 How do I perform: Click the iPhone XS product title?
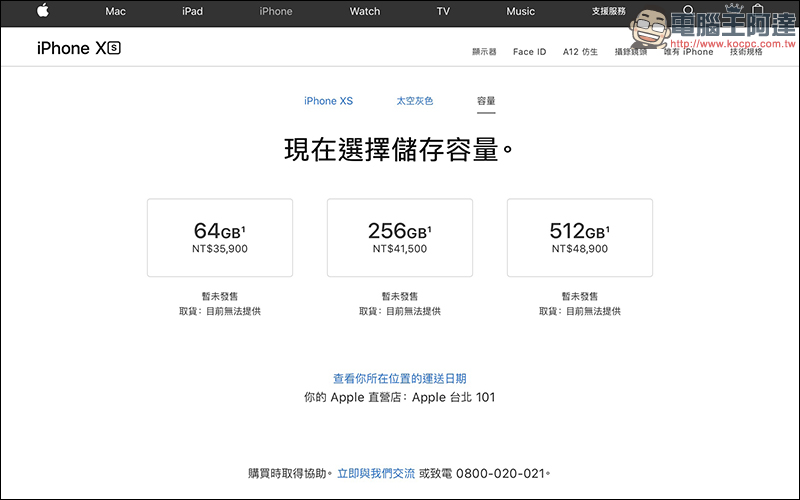click(78, 49)
